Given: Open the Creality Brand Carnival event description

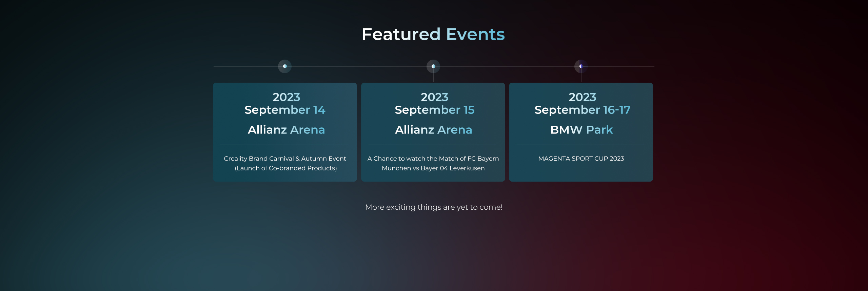Looking at the screenshot, I should [285, 163].
